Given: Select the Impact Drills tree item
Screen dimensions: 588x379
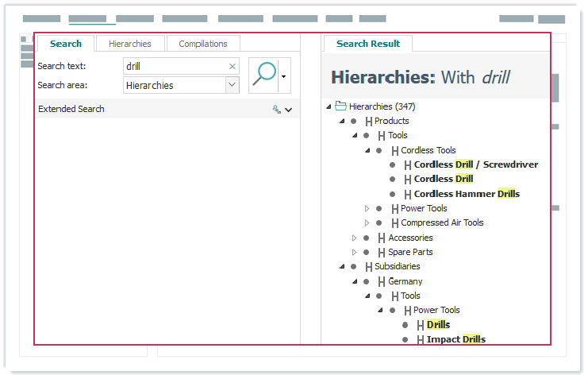Looking at the screenshot, I should [x=455, y=339].
